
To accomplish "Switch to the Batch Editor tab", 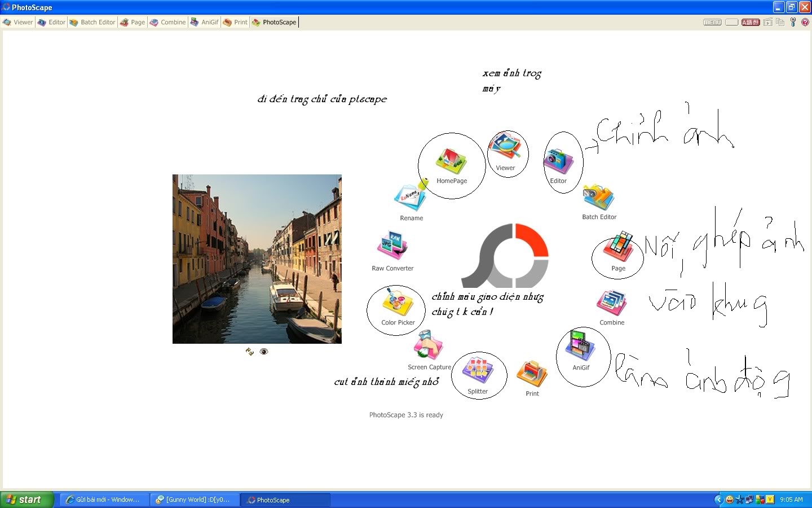I will [x=92, y=22].
